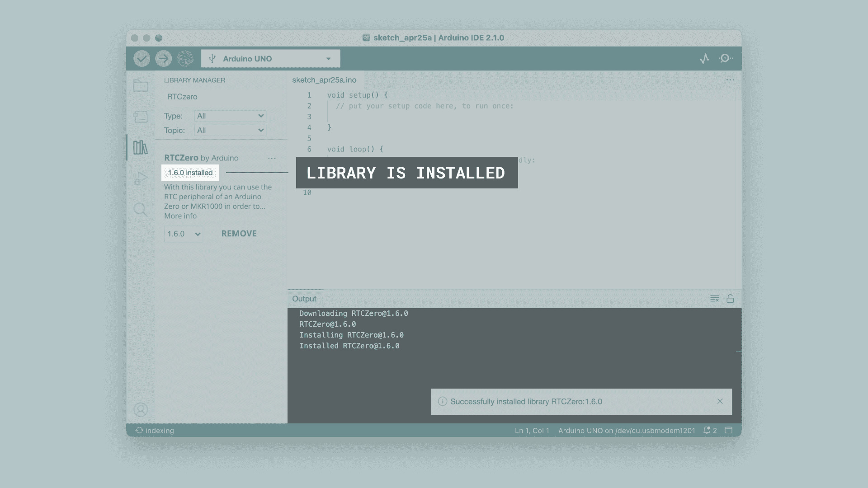
Task: Open the Serial Monitor
Action: point(726,58)
